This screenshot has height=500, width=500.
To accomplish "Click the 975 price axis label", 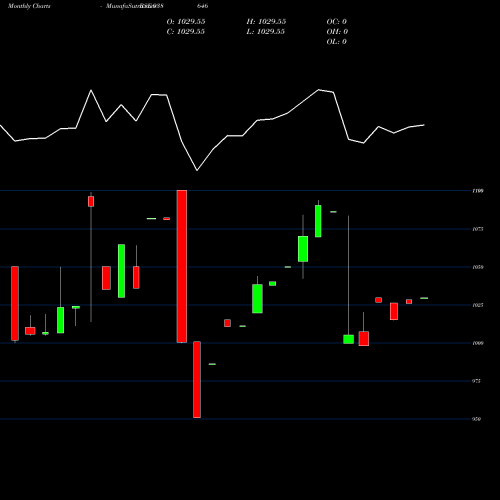I will [x=476, y=381].
